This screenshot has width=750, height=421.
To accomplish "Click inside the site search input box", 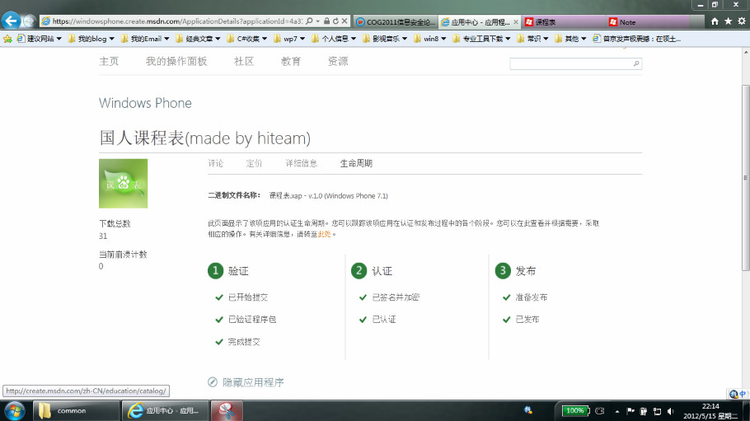I will pos(571,64).
